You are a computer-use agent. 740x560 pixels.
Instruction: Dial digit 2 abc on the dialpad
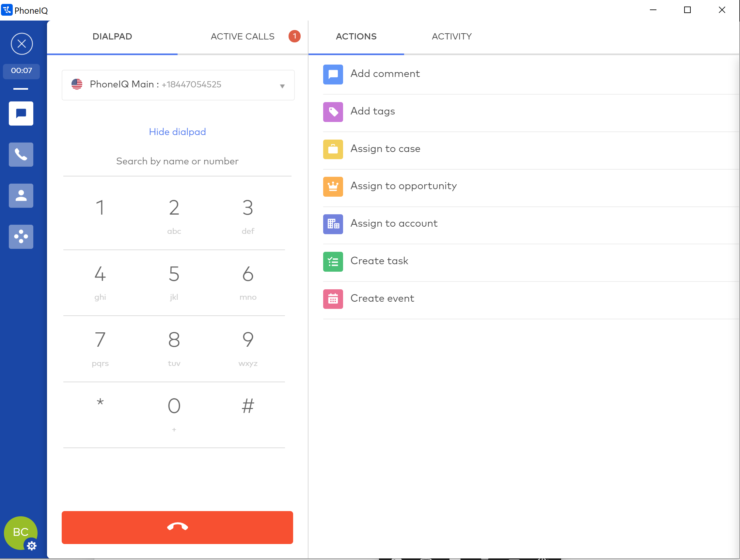pyautogui.click(x=174, y=217)
